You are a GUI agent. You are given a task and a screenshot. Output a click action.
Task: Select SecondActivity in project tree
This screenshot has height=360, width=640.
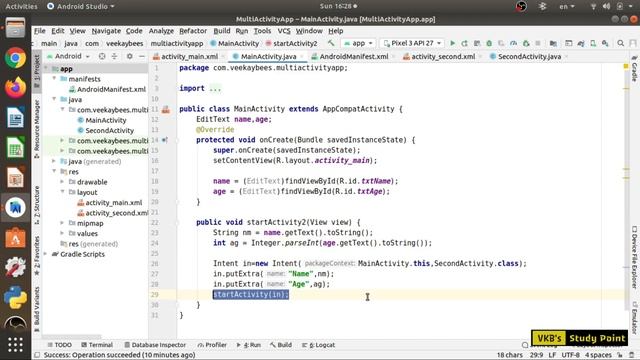click(109, 130)
